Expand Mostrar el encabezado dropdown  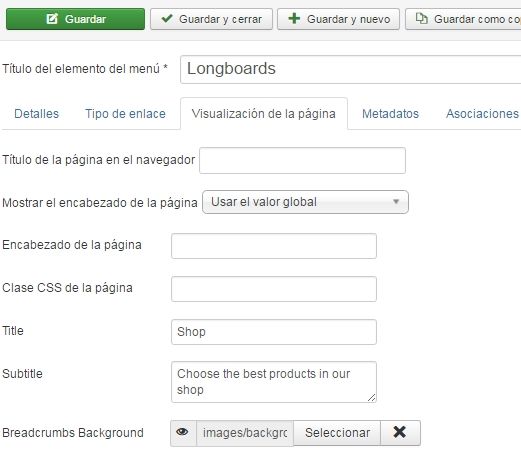tap(305, 202)
